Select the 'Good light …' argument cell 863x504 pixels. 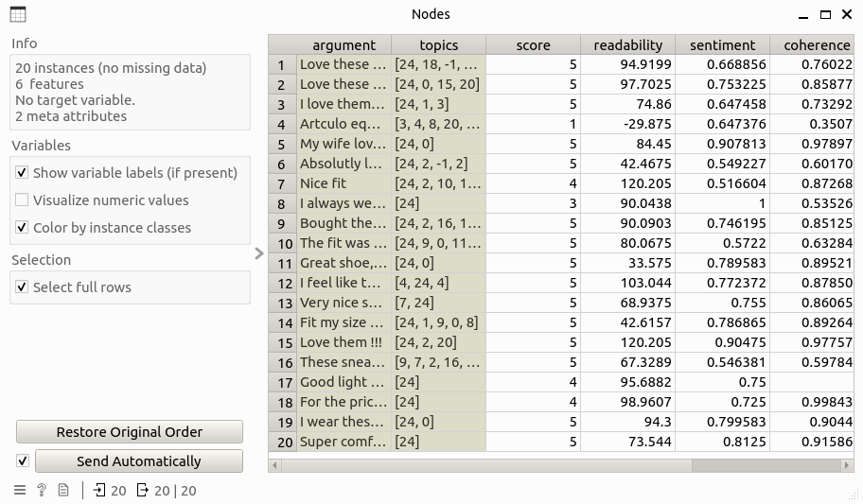(x=344, y=382)
